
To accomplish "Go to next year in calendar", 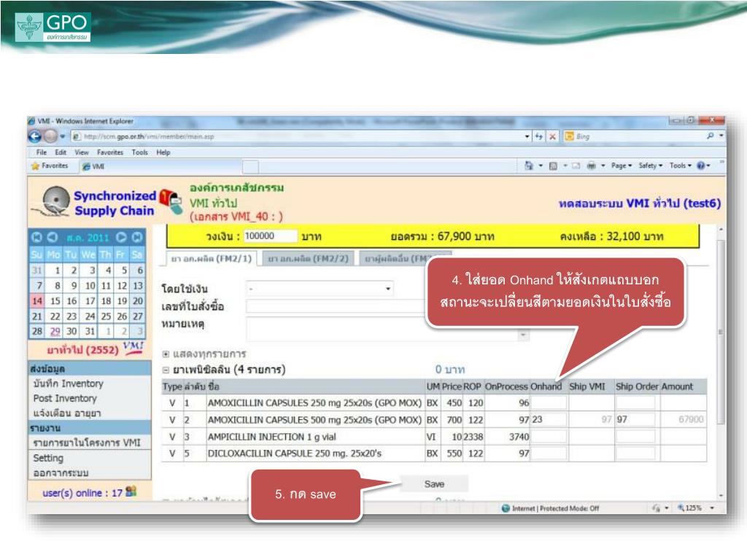I will click(136, 237).
